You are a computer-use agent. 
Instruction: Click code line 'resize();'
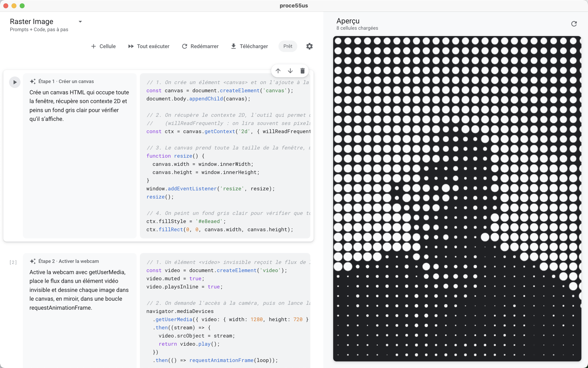point(160,197)
